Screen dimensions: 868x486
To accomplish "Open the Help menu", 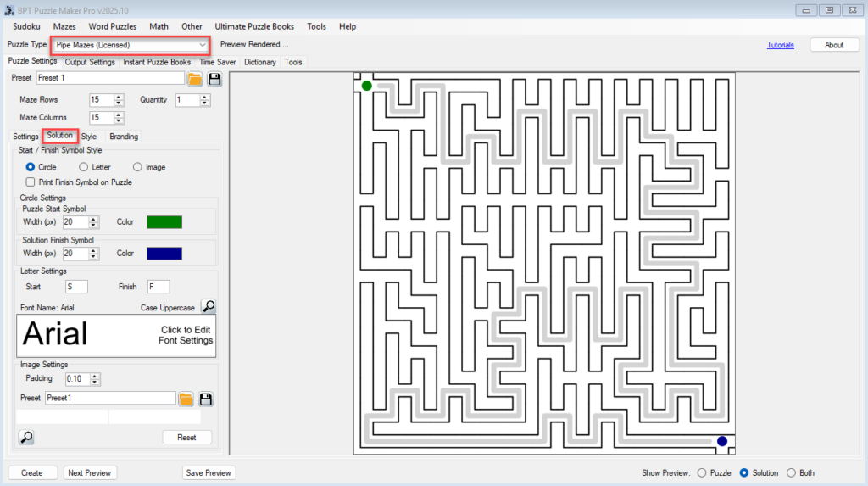I will coord(348,26).
